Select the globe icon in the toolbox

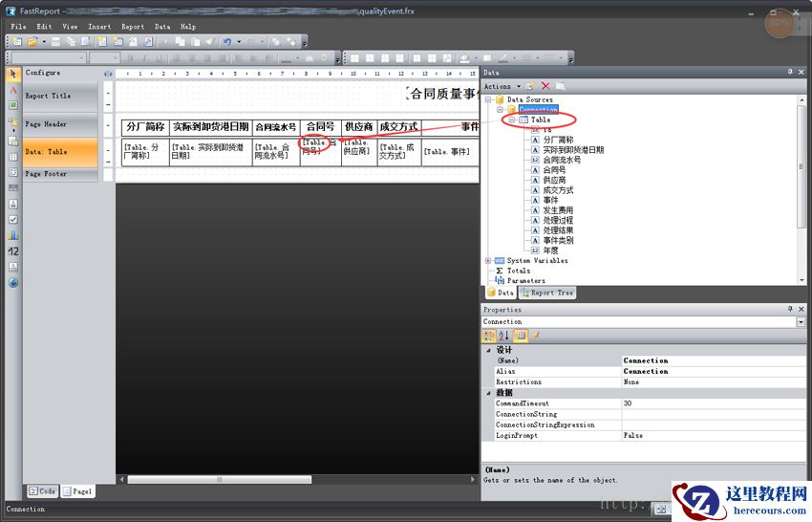(x=12, y=283)
